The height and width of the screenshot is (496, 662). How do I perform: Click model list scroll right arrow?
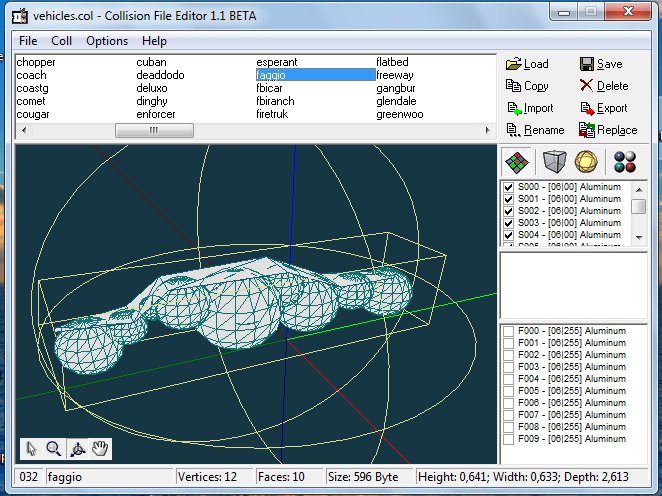coord(487,130)
